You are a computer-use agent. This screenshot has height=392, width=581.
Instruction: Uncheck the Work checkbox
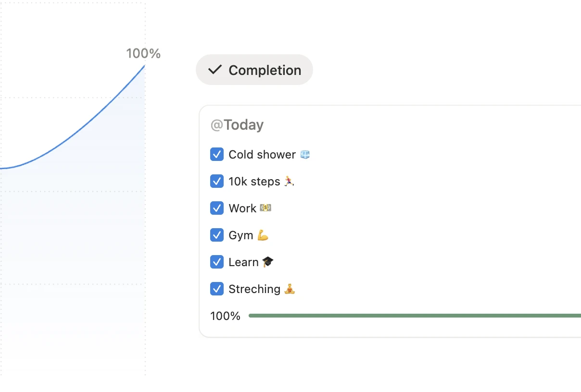[x=217, y=208]
